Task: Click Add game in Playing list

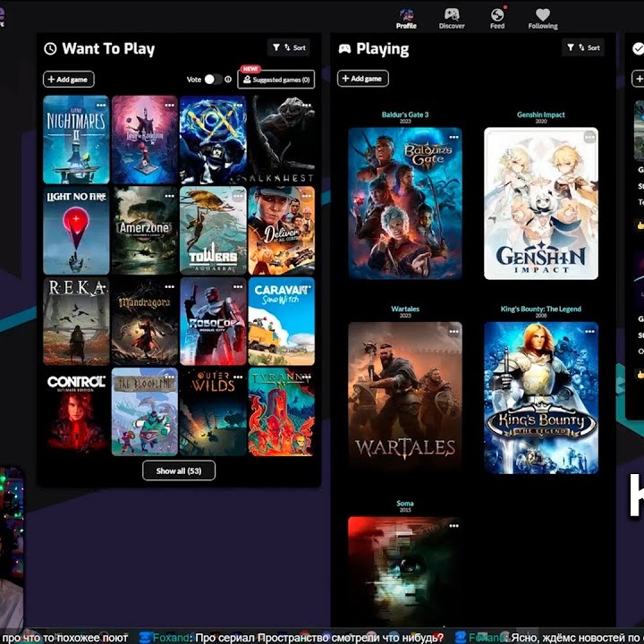Action: (362, 79)
